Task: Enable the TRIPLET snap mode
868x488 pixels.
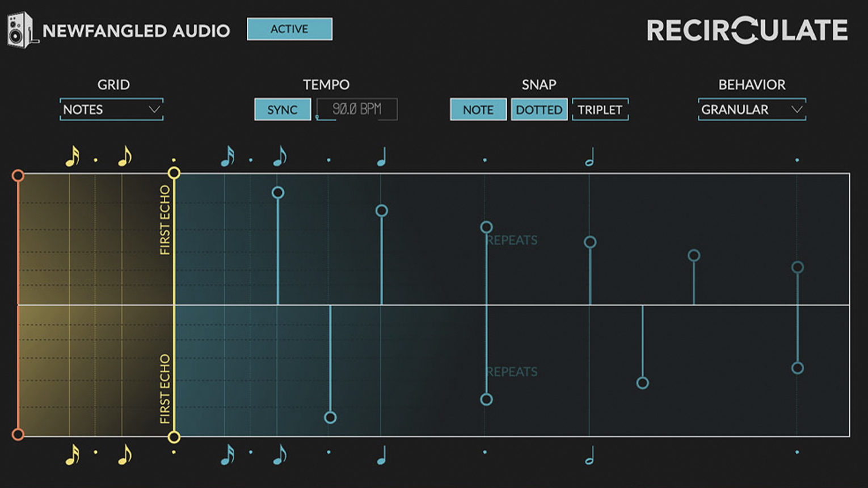Action: point(600,109)
